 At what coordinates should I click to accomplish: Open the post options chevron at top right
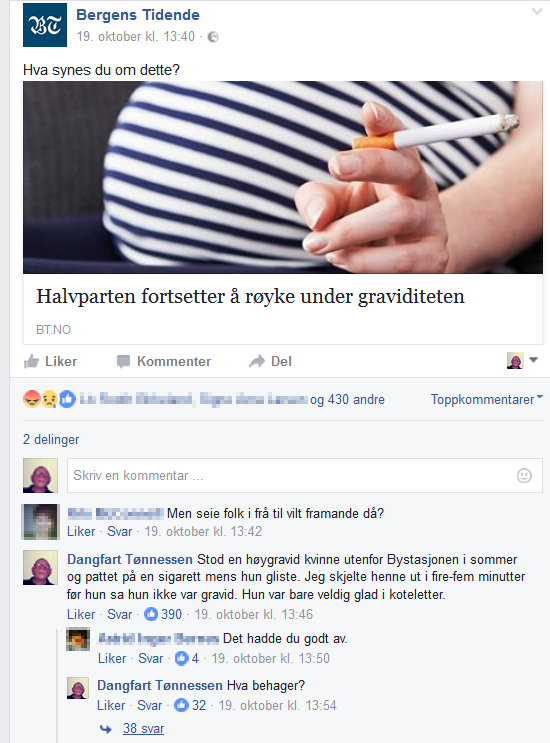[537, 11]
